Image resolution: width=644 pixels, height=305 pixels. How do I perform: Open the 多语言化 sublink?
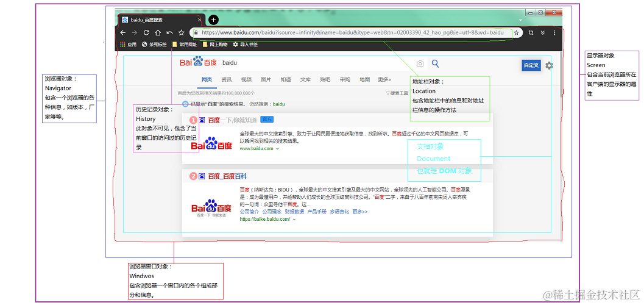pos(339,212)
